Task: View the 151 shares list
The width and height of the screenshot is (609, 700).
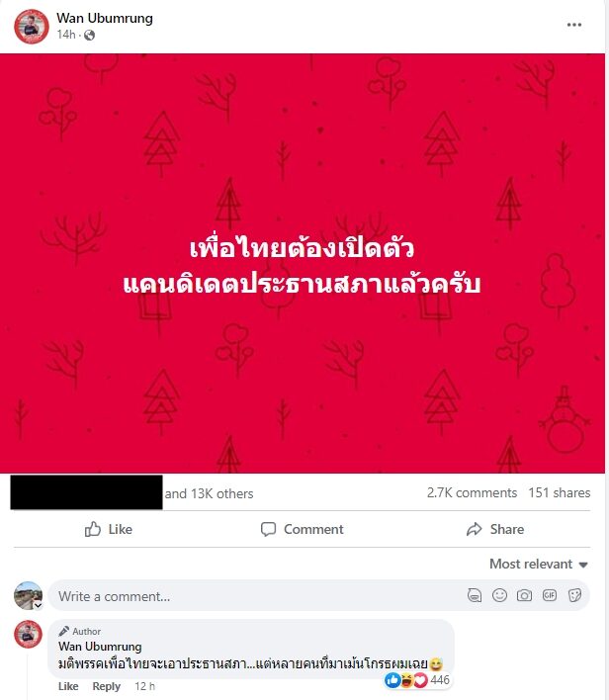Action: click(559, 492)
